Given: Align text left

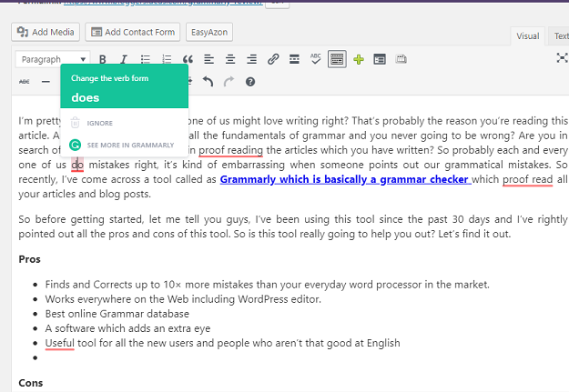Looking at the screenshot, I should tap(209, 59).
